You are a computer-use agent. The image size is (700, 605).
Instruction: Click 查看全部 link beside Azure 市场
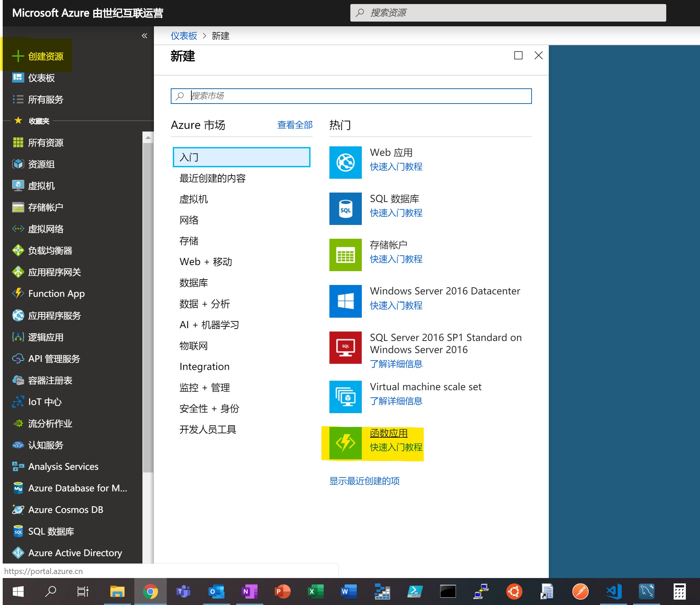point(295,125)
